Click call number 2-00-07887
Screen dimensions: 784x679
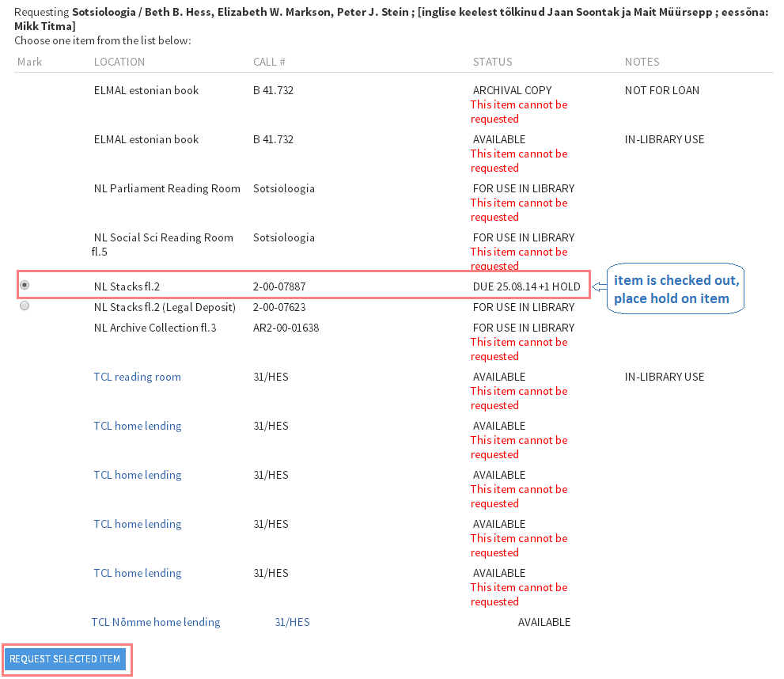[279, 286]
